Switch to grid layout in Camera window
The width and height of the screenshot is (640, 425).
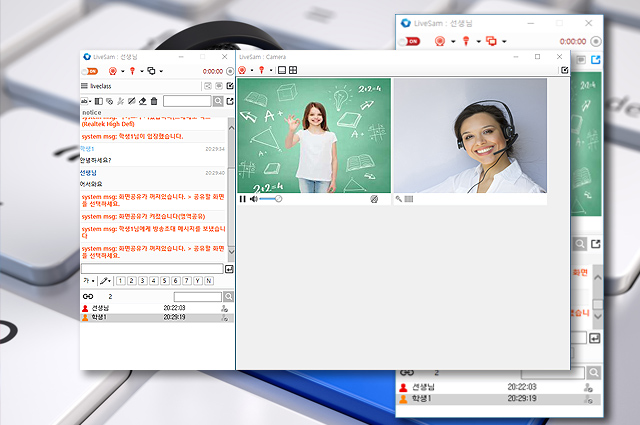[x=293, y=70]
